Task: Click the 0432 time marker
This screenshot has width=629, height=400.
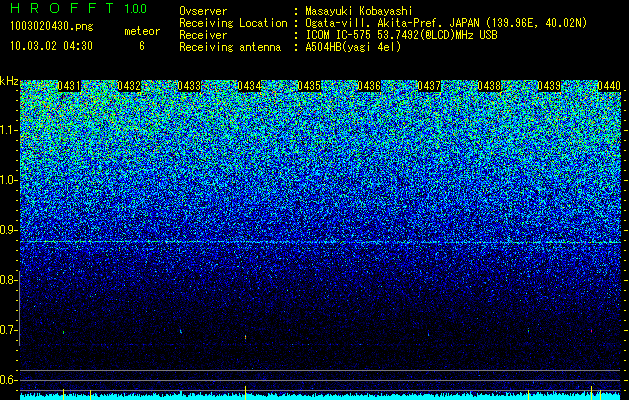Action: click(x=129, y=86)
